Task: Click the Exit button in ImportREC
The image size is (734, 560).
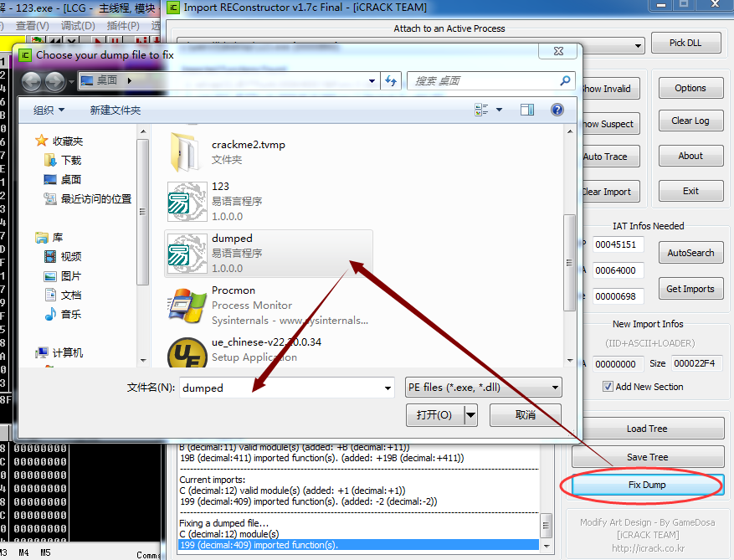Action: pyautogui.click(x=690, y=191)
